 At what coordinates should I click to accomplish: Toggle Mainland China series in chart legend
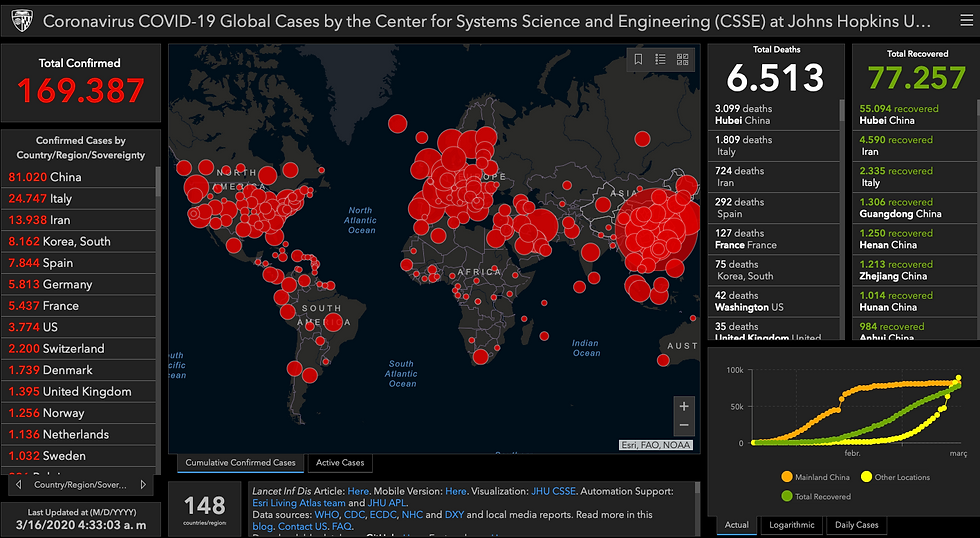[815, 477]
